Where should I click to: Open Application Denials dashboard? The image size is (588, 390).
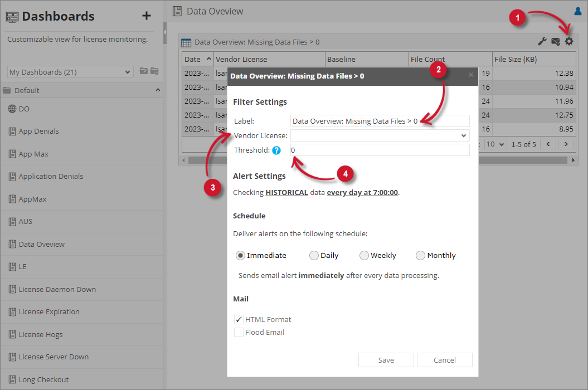82,176
